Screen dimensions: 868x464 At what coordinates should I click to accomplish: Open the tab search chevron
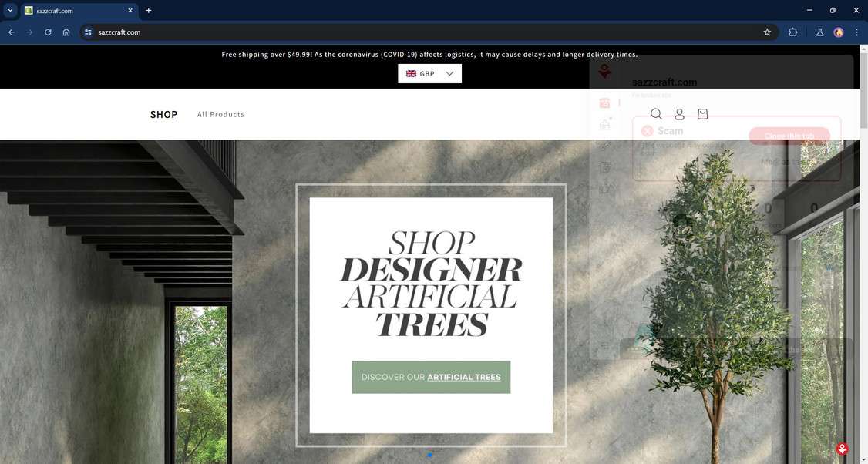[10, 11]
